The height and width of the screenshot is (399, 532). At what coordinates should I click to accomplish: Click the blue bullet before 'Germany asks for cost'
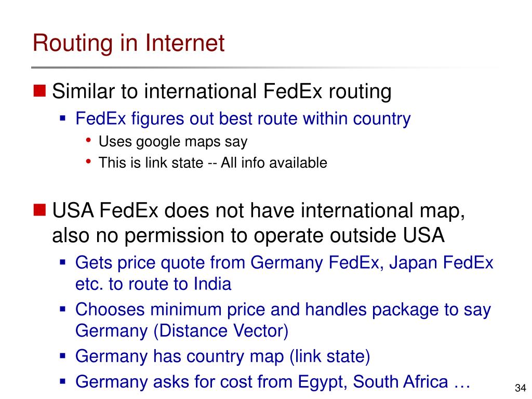pos(62,381)
